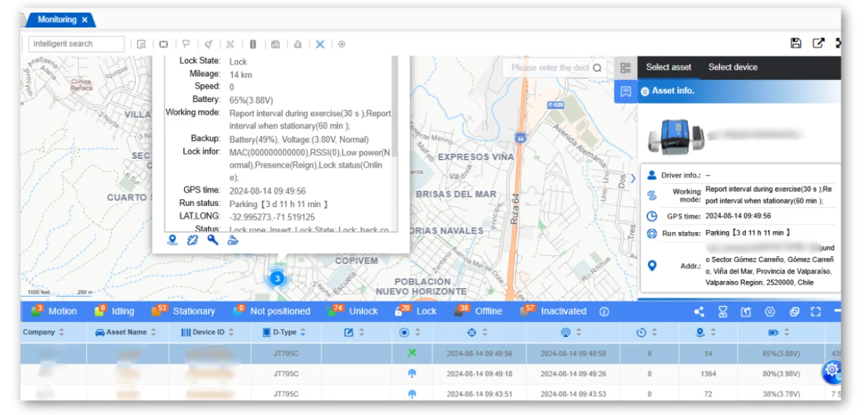This screenshot has height=415, width=868.
Task: Collapse the right panel using the arrow
Action: tap(633, 178)
